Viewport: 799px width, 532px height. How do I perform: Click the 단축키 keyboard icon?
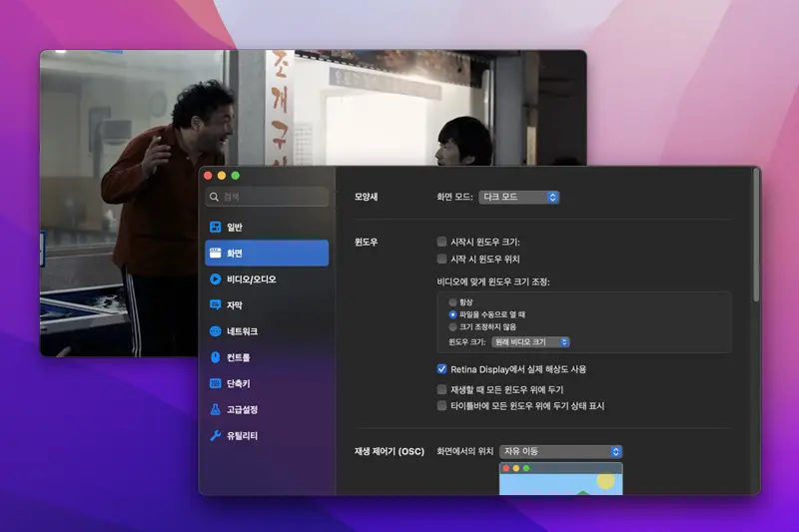point(215,383)
